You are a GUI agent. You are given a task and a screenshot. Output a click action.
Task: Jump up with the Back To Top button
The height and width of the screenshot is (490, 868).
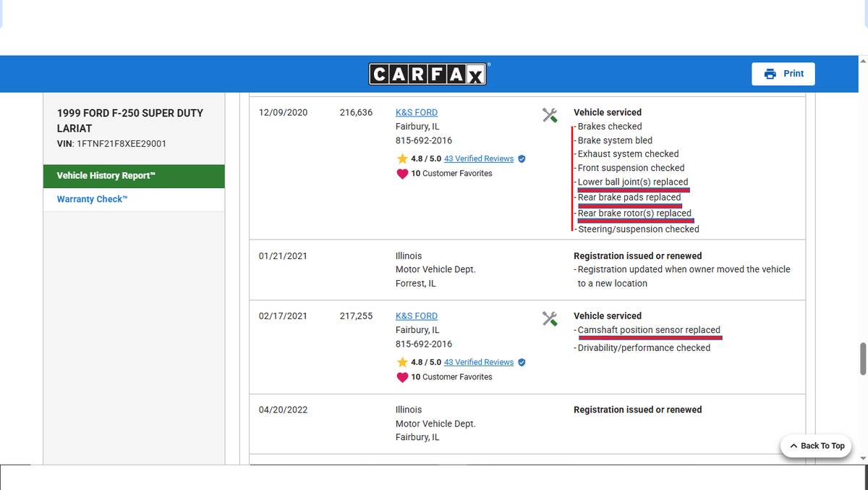coord(817,446)
